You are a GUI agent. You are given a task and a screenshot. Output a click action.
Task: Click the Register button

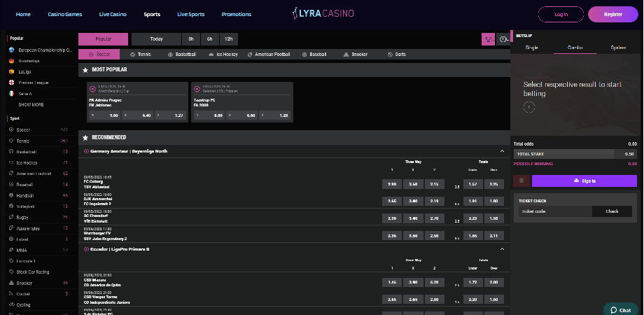point(612,14)
